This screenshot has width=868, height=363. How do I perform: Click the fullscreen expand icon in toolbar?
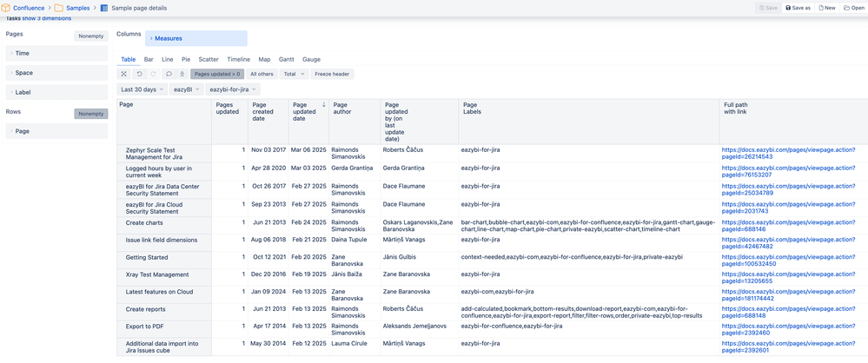pos(124,74)
